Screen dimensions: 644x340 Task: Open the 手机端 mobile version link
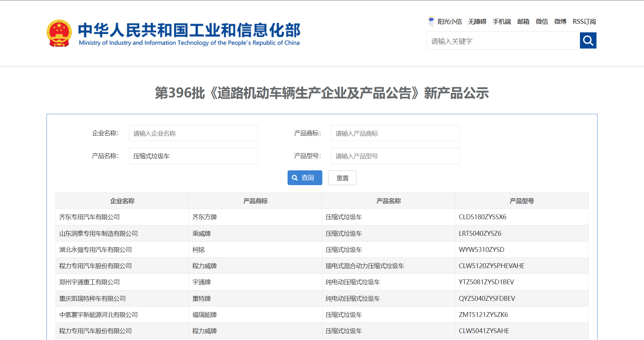(502, 22)
